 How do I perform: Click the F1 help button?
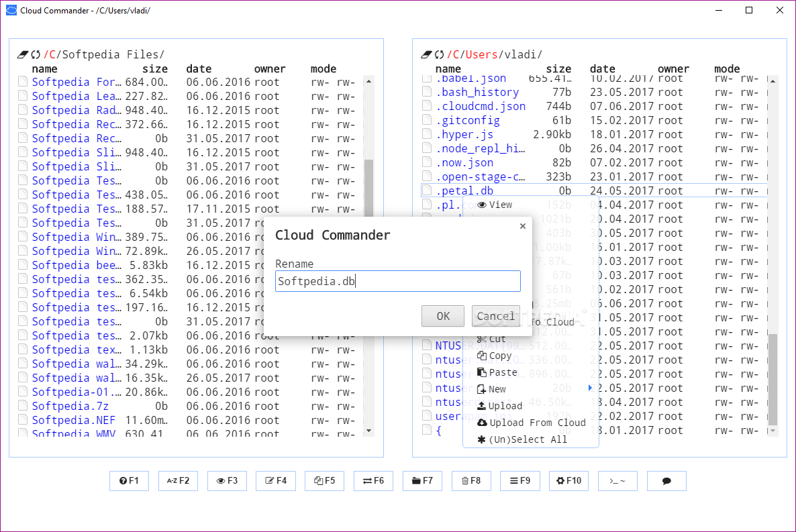[x=129, y=481]
